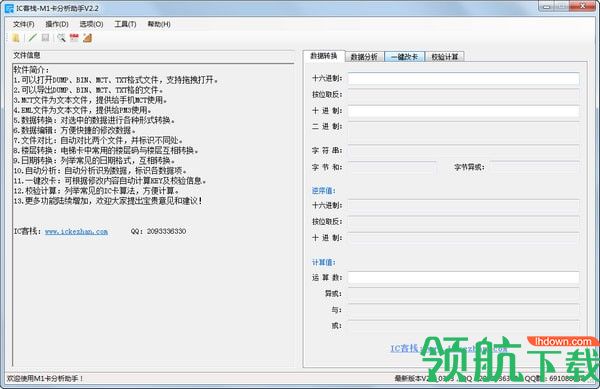
Task: Click the 逆序值 section label
Action: (x=324, y=191)
